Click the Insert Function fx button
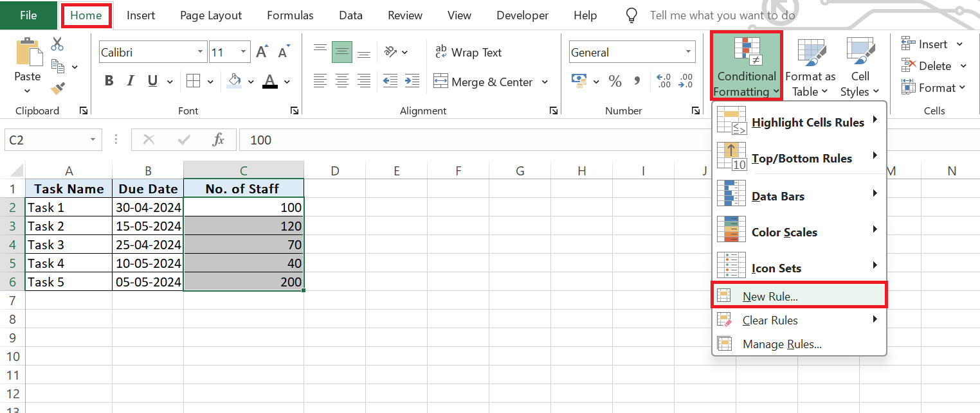The image size is (980, 413). 219,139
